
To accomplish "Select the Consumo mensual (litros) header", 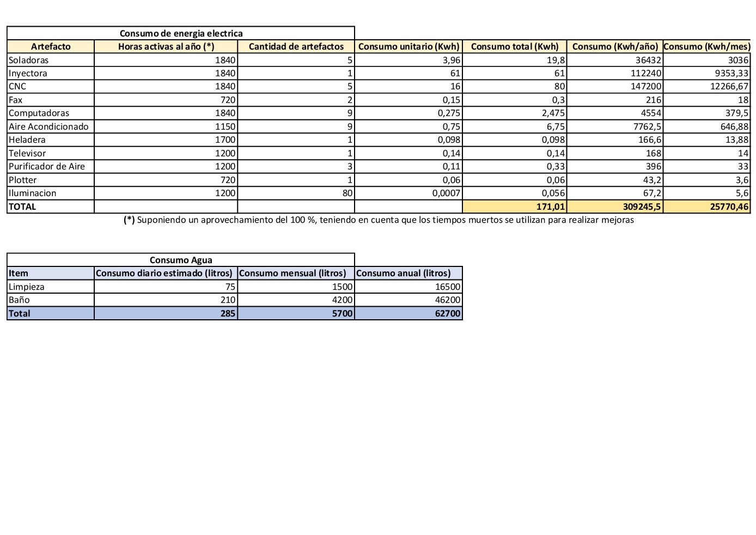I will (x=296, y=273).
